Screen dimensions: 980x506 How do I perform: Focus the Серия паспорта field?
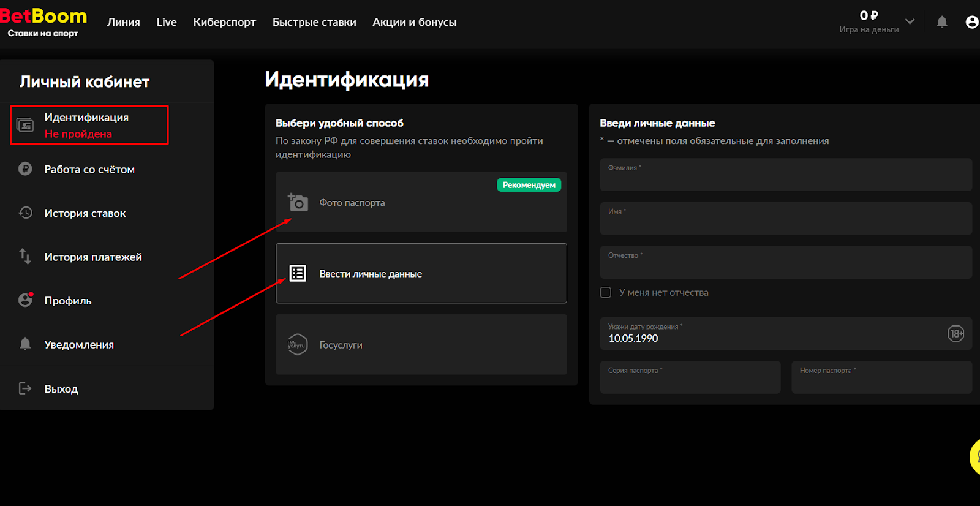coord(690,377)
